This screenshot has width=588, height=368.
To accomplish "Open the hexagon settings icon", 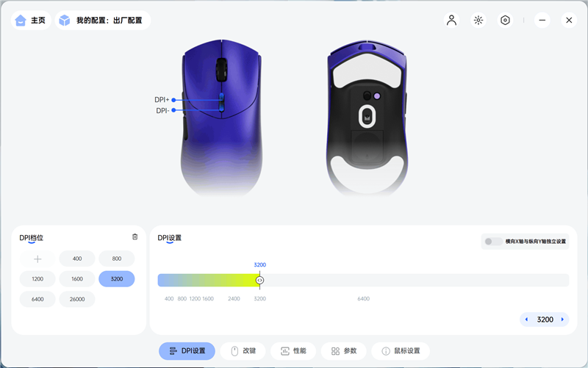I will [x=505, y=21].
